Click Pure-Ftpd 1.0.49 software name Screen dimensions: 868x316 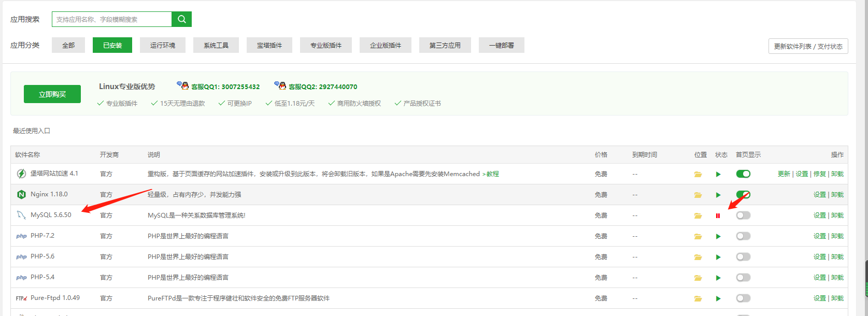click(55, 298)
